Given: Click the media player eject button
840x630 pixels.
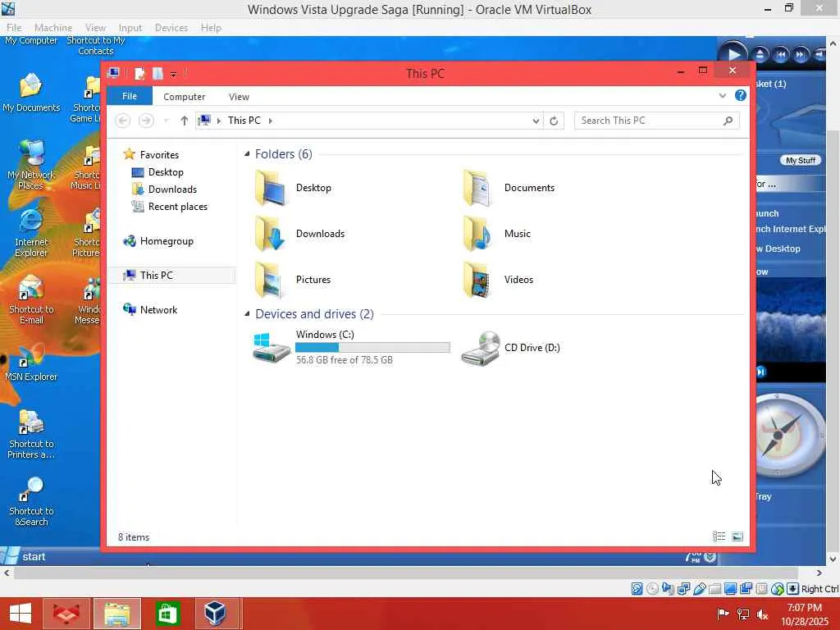Looking at the screenshot, I should pos(760,54).
